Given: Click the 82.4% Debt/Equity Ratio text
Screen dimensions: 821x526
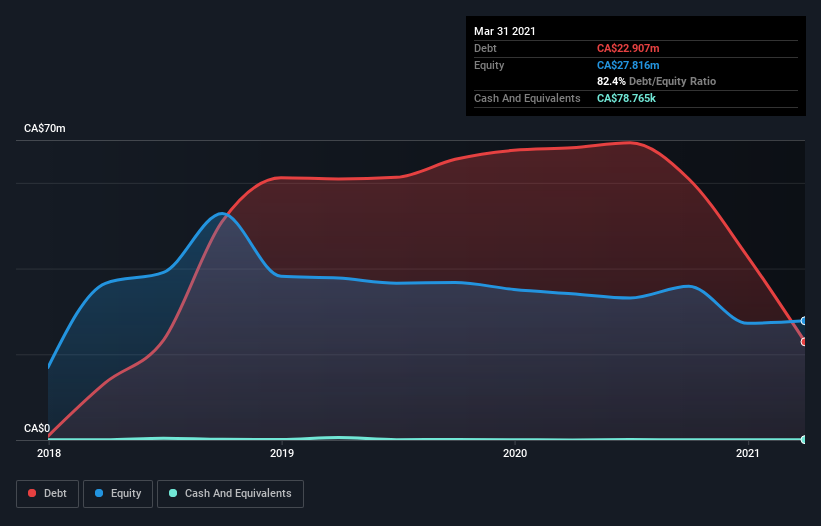Looking at the screenshot, I should (657, 81).
